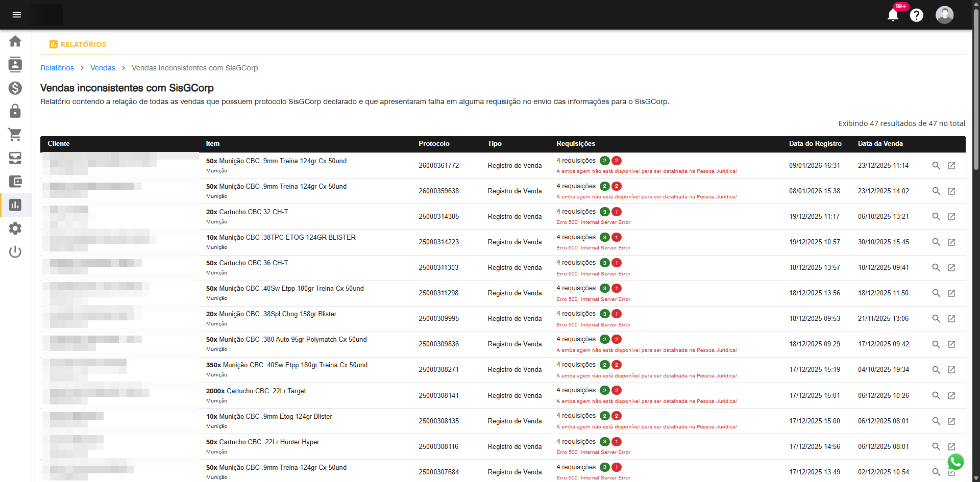Click the Relatórios breadcrumb link
This screenshot has width=980, height=482.
[57, 68]
